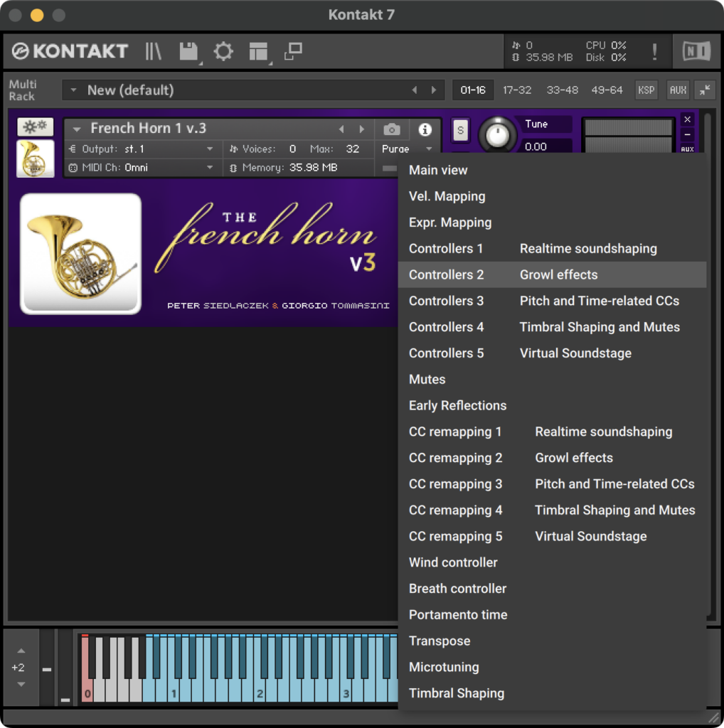Screen dimensions: 724x728
Task: Select rack page 49-64 tab
Action: click(607, 90)
